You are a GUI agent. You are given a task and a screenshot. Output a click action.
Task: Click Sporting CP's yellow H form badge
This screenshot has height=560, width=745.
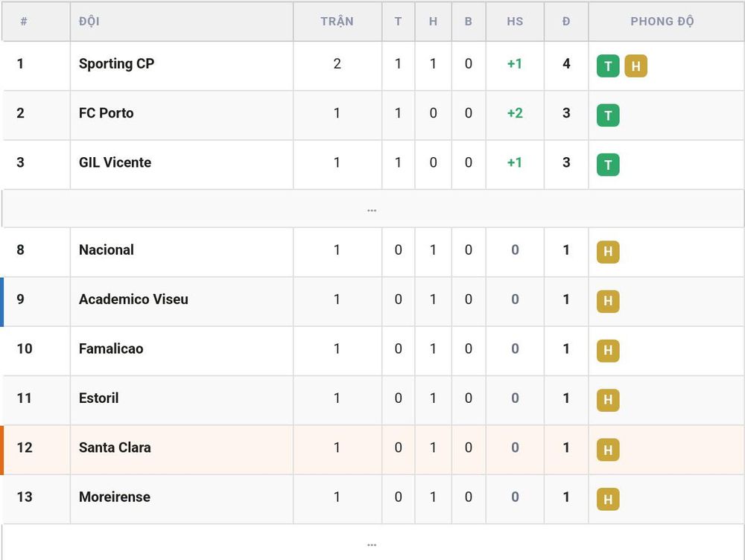pyautogui.click(x=635, y=66)
